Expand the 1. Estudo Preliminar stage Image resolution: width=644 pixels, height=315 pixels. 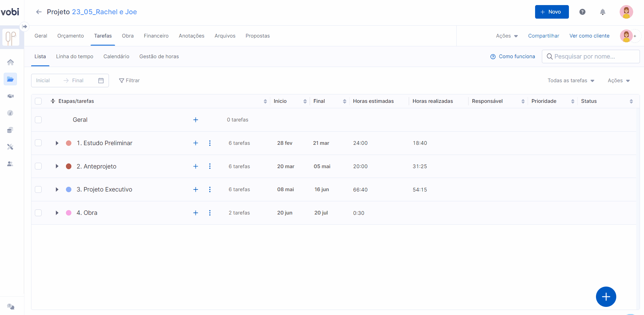click(x=57, y=143)
